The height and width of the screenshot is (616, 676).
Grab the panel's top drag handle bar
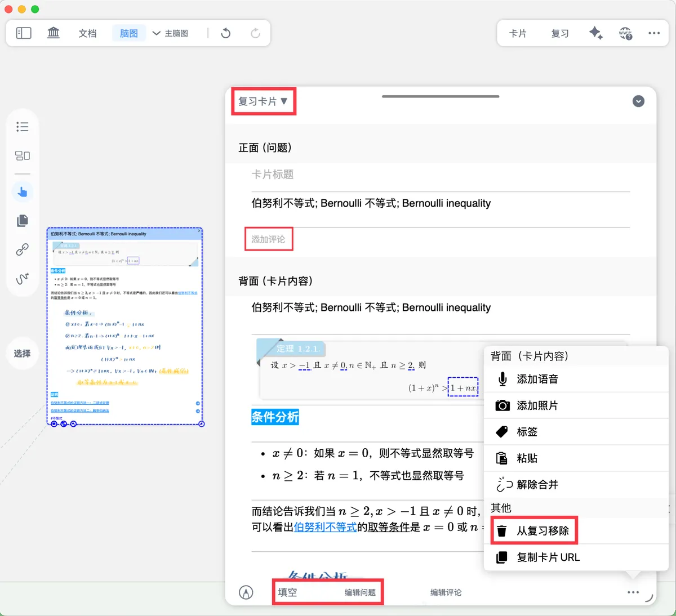(441, 96)
